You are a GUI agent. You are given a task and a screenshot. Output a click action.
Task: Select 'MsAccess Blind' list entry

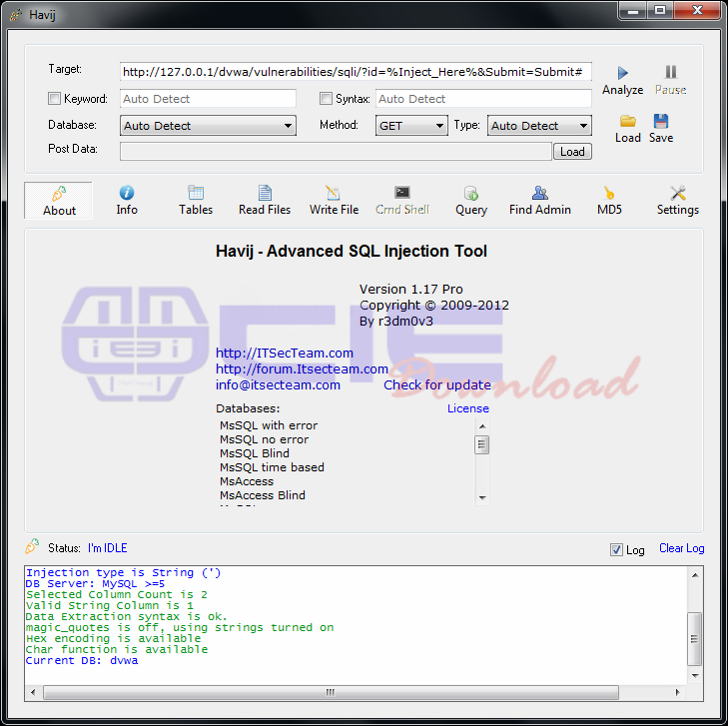(x=263, y=495)
